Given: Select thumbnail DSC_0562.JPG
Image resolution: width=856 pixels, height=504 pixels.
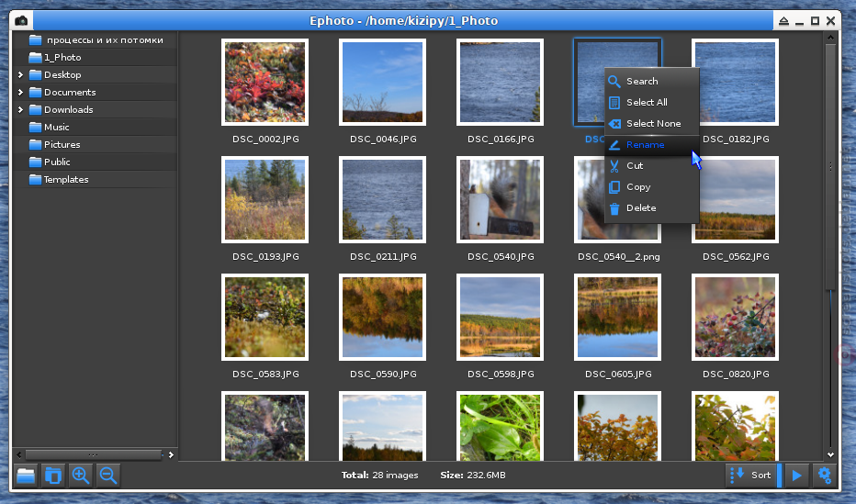Looking at the screenshot, I should tap(735, 199).
